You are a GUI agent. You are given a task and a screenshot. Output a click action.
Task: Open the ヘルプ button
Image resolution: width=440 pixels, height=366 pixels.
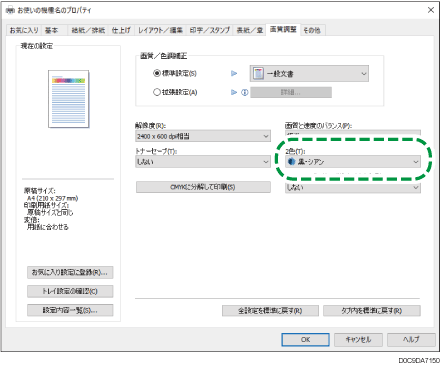click(411, 340)
